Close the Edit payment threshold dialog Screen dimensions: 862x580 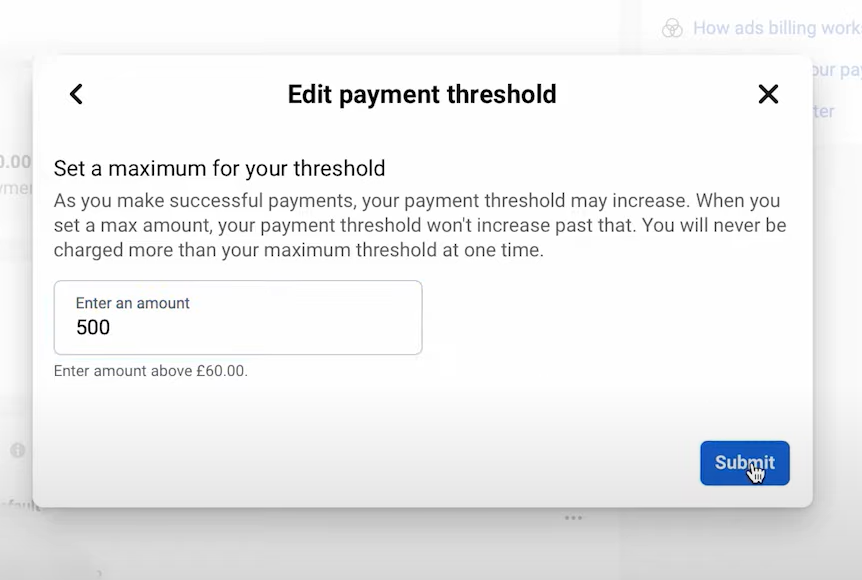pyautogui.click(x=768, y=94)
